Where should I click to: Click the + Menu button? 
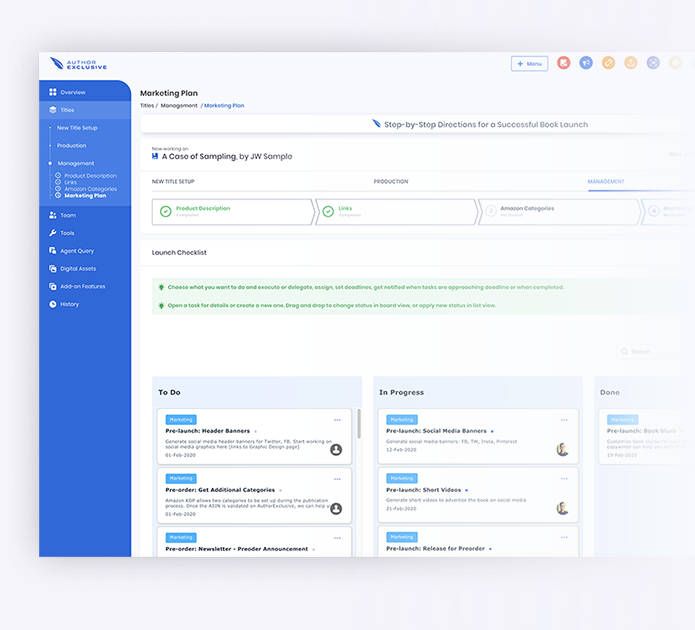(529, 63)
